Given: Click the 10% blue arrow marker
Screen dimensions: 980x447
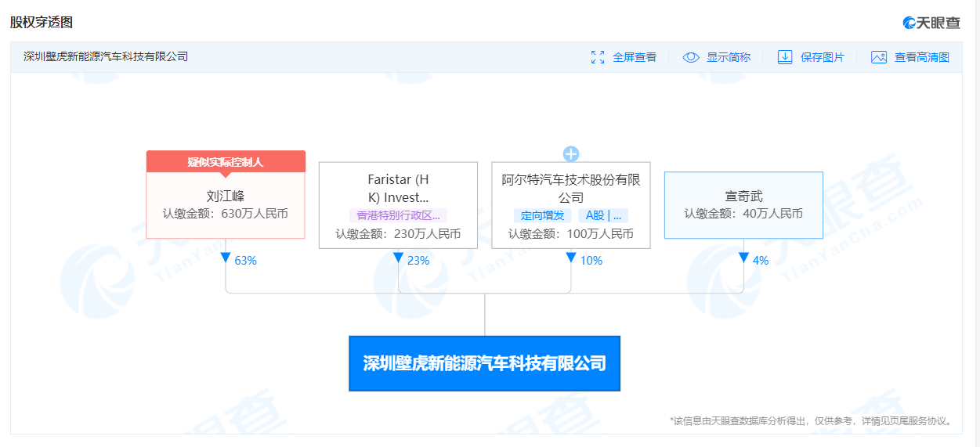Looking at the screenshot, I should [570, 258].
